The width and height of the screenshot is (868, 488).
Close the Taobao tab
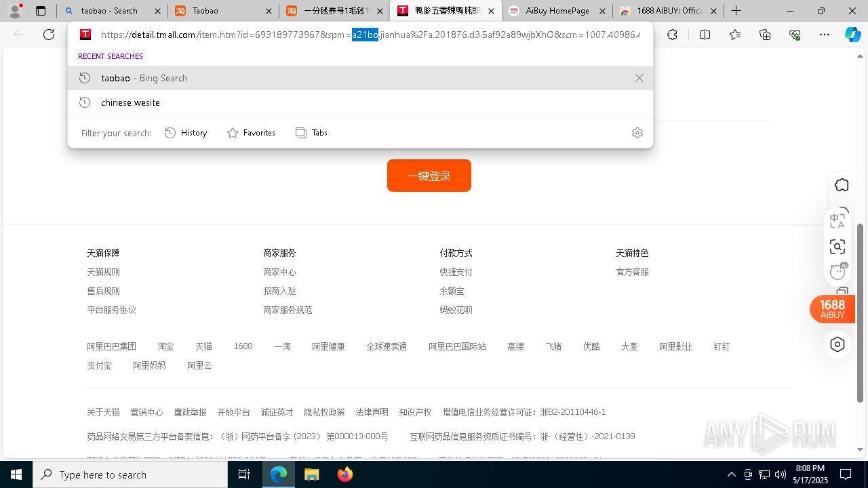click(269, 11)
